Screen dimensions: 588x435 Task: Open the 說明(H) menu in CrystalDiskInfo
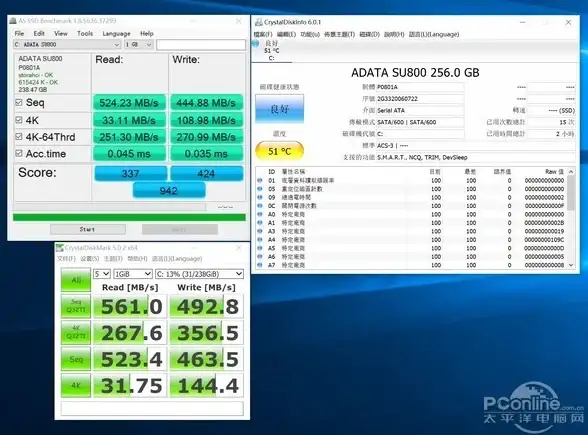pyautogui.click(x=394, y=34)
